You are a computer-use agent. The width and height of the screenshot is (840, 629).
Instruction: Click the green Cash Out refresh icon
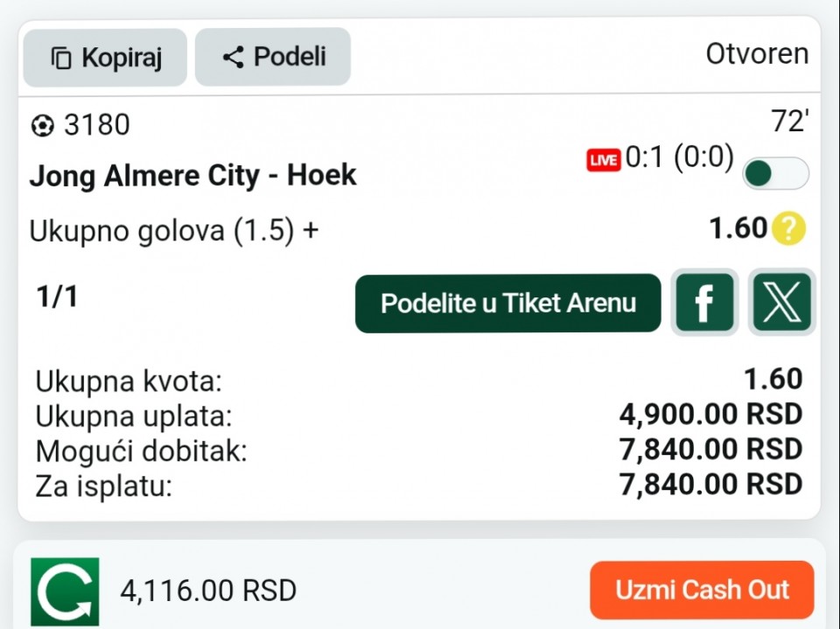[65, 591]
